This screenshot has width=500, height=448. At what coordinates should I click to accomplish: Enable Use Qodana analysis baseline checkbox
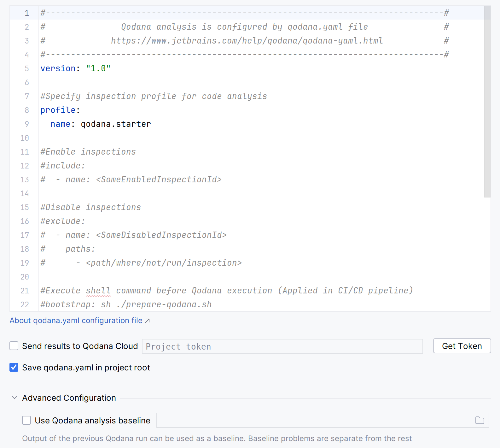click(26, 420)
